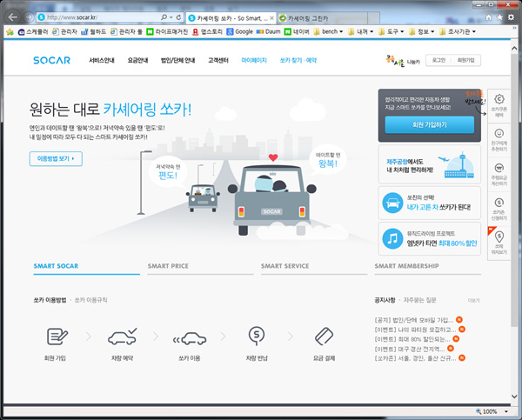522x420 pixels.
Task: Open the 법인/단체 안내 menu
Action: pos(177,60)
